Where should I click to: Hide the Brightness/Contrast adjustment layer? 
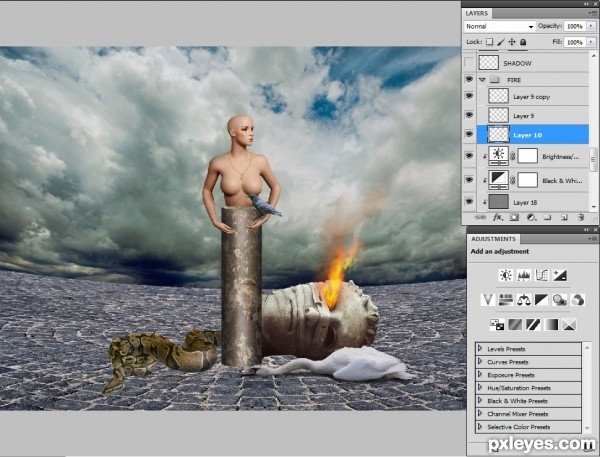[x=469, y=156]
